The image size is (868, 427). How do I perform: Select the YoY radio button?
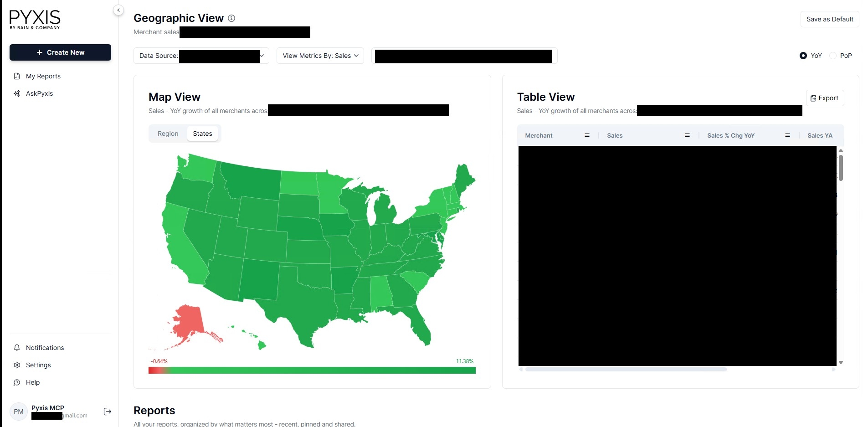(x=803, y=56)
